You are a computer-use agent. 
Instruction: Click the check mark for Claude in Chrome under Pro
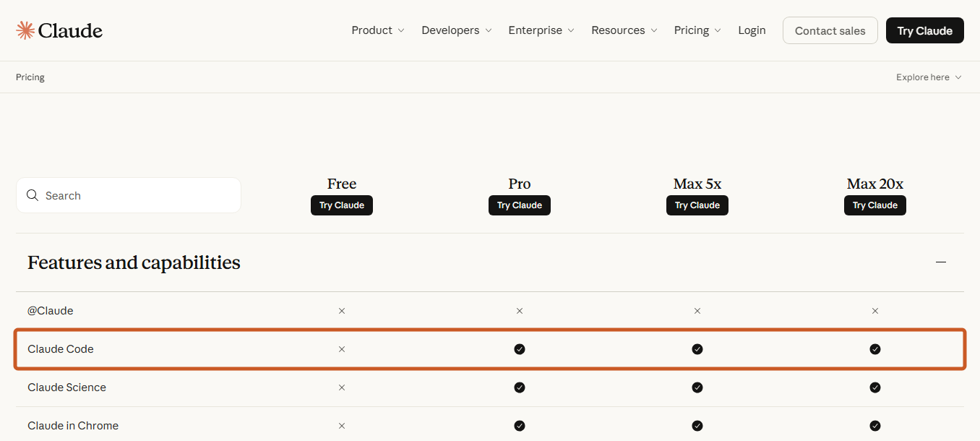pos(520,426)
